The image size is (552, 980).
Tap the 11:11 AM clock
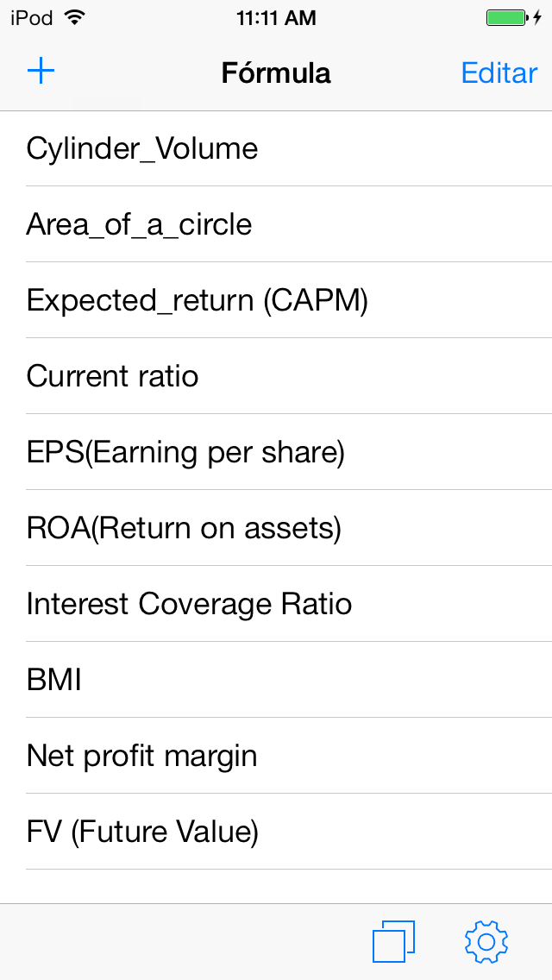pos(275,17)
